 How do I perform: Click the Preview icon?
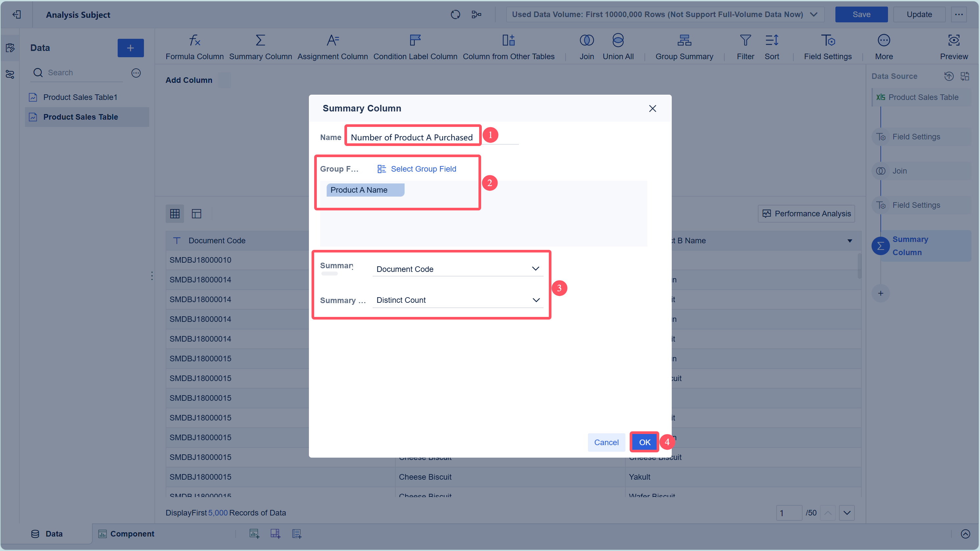click(x=953, y=40)
